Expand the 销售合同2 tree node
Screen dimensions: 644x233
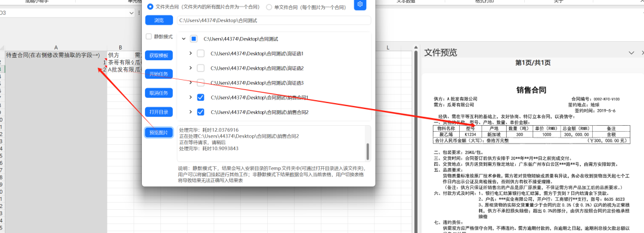click(190, 111)
